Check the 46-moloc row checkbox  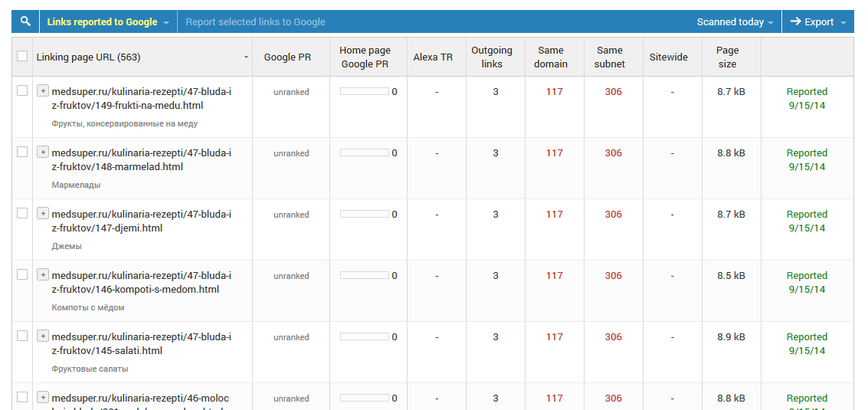[x=22, y=397]
